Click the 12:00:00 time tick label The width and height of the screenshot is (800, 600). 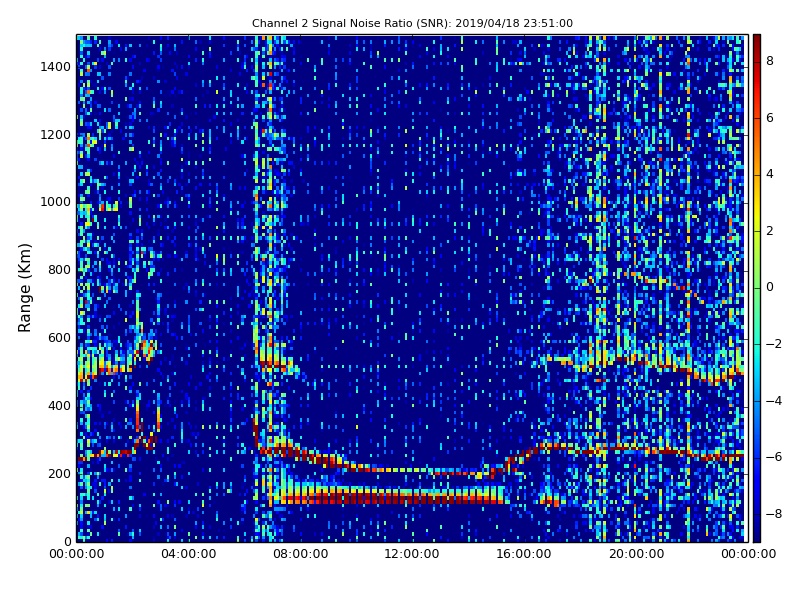tap(412, 554)
